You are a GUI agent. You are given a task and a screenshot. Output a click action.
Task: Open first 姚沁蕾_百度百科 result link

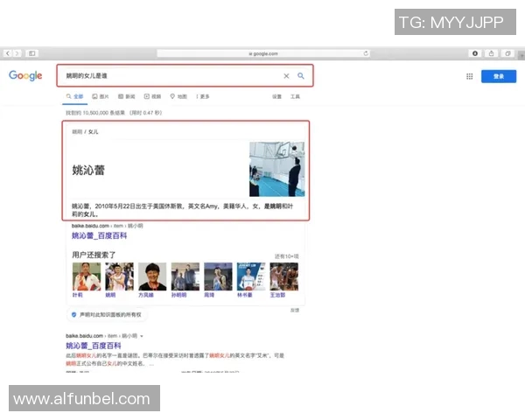(99, 235)
